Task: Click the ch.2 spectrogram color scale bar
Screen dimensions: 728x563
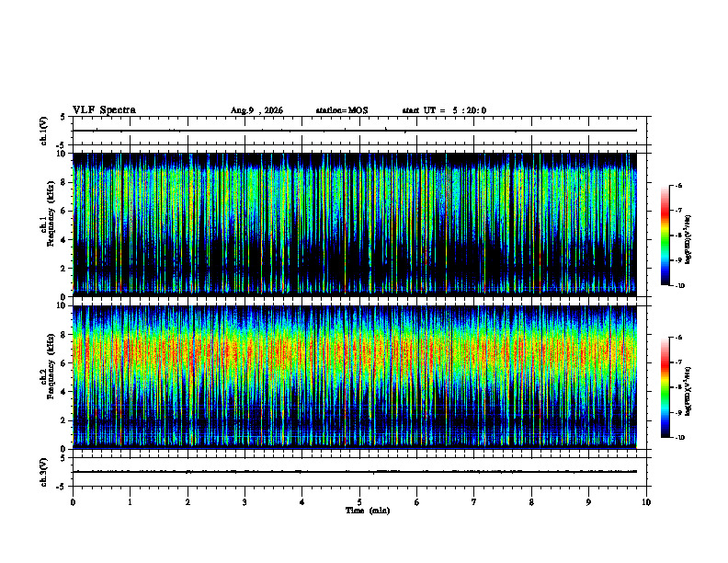Action: pos(665,387)
